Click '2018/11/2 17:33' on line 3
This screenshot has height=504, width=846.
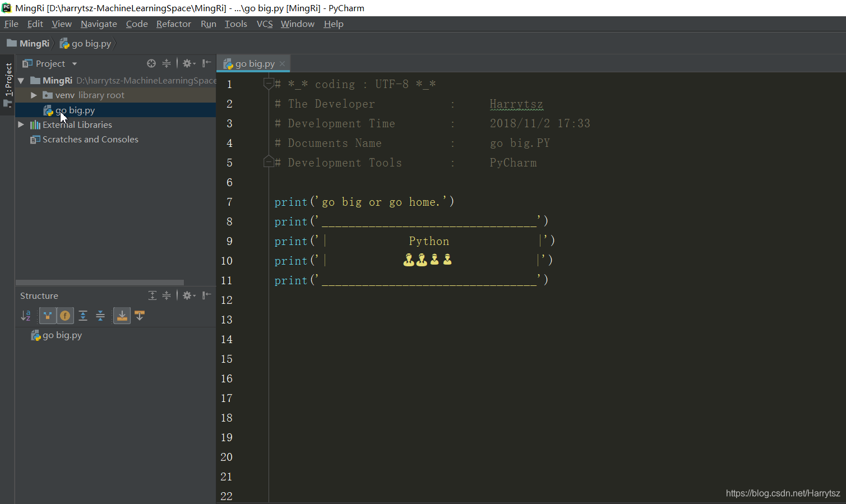click(540, 123)
